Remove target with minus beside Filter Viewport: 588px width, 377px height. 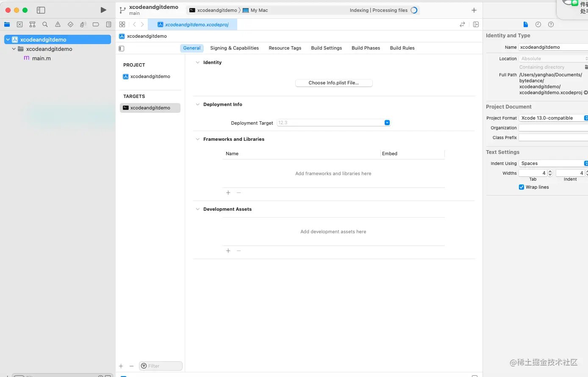click(x=131, y=366)
